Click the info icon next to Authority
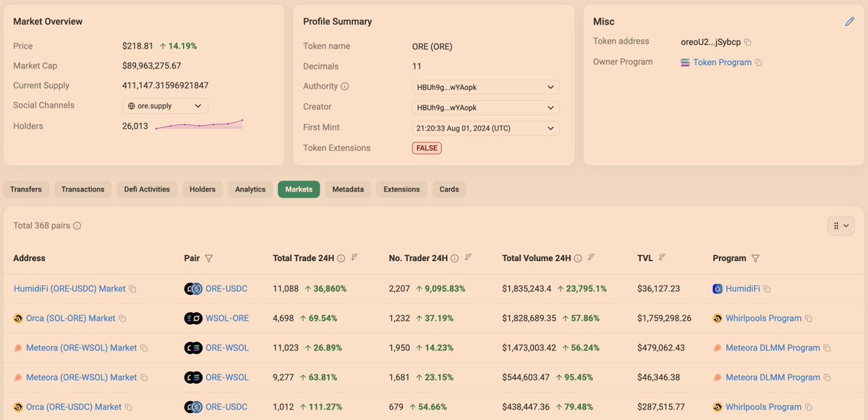The image size is (868, 420). coord(344,87)
